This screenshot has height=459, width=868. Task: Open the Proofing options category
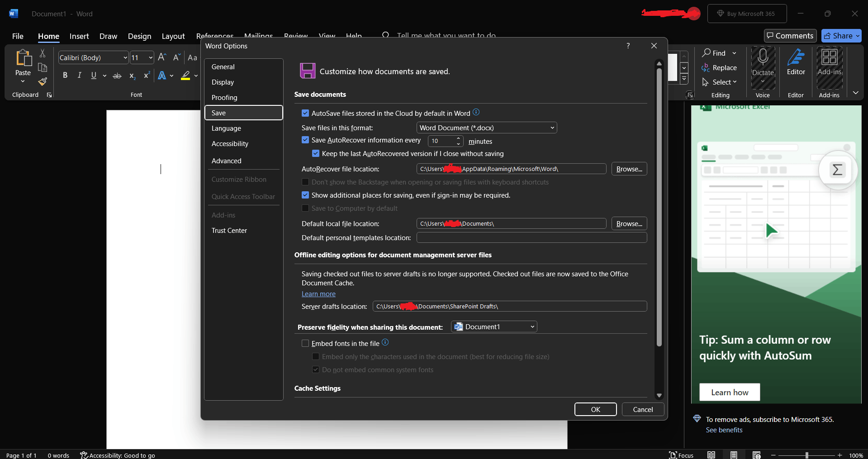tap(243, 97)
